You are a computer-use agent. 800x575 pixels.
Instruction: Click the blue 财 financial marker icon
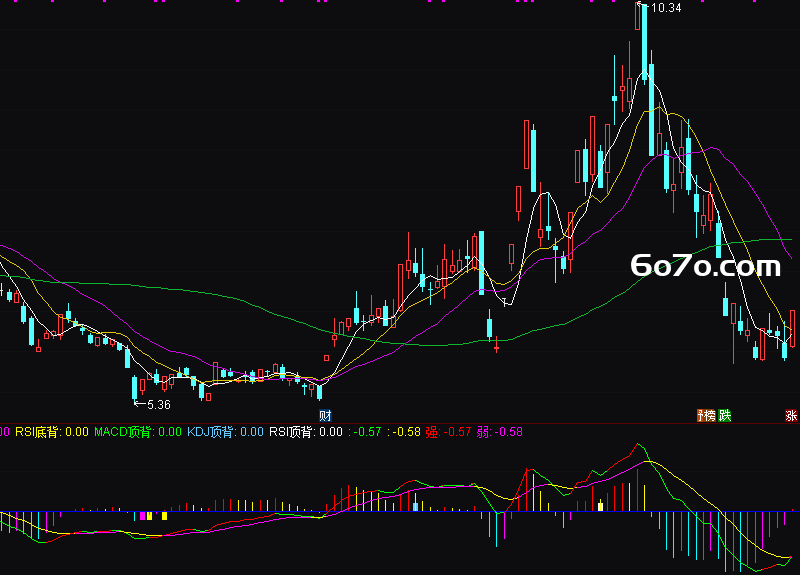pyautogui.click(x=325, y=415)
